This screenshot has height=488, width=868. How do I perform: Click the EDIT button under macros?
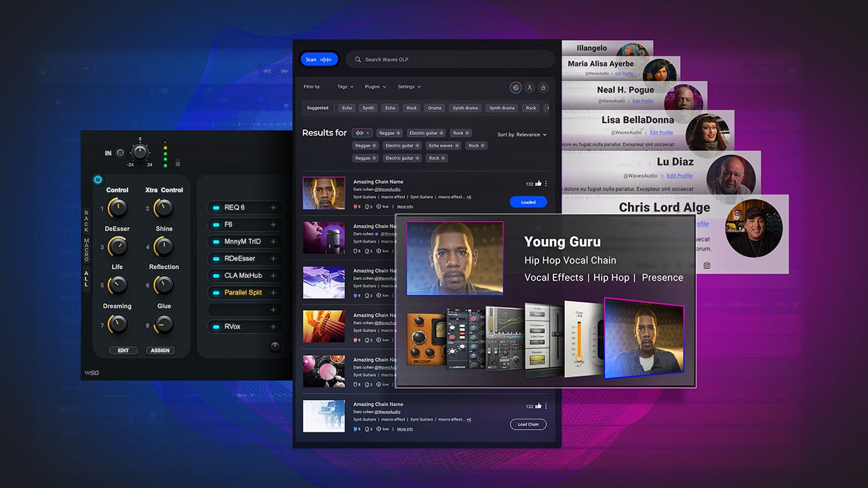[123, 350]
